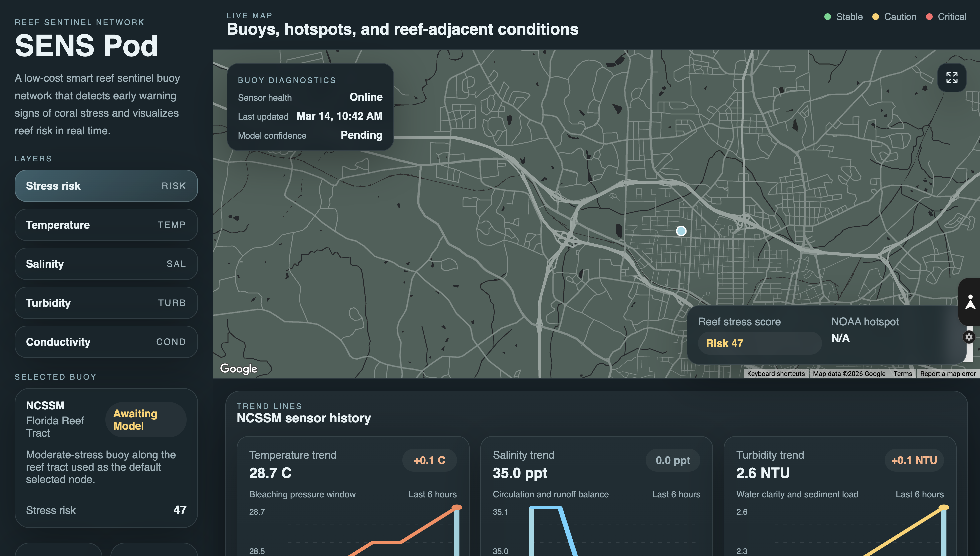Open the map Terms link

tap(903, 373)
